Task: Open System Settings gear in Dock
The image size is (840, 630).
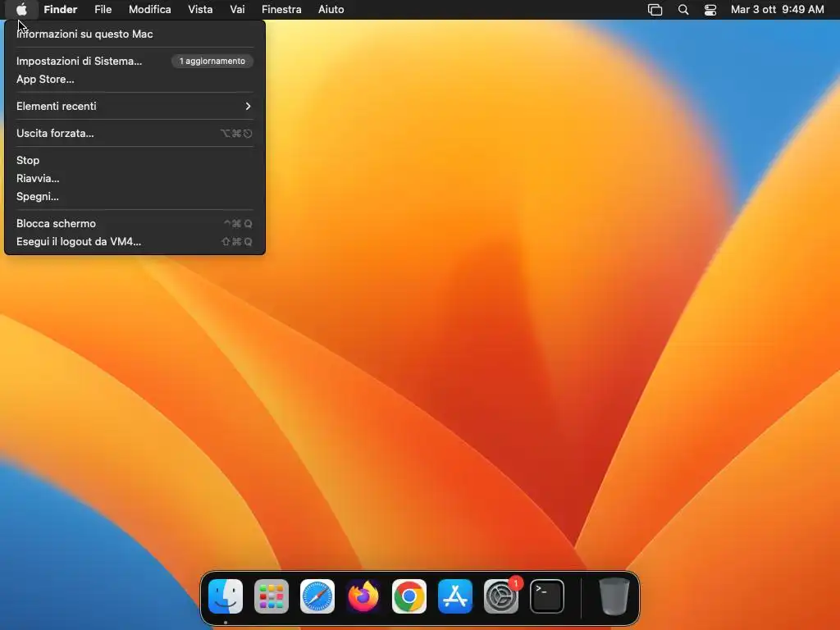Action: click(501, 596)
